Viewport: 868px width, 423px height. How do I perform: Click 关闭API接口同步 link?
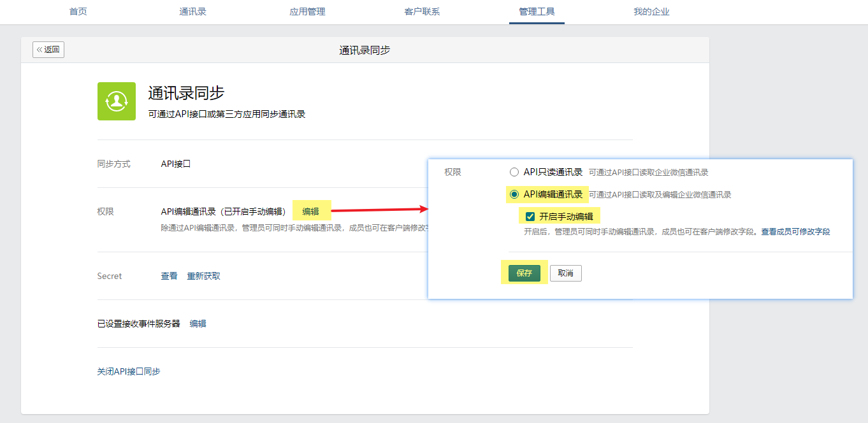pyautogui.click(x=129, y=371)
